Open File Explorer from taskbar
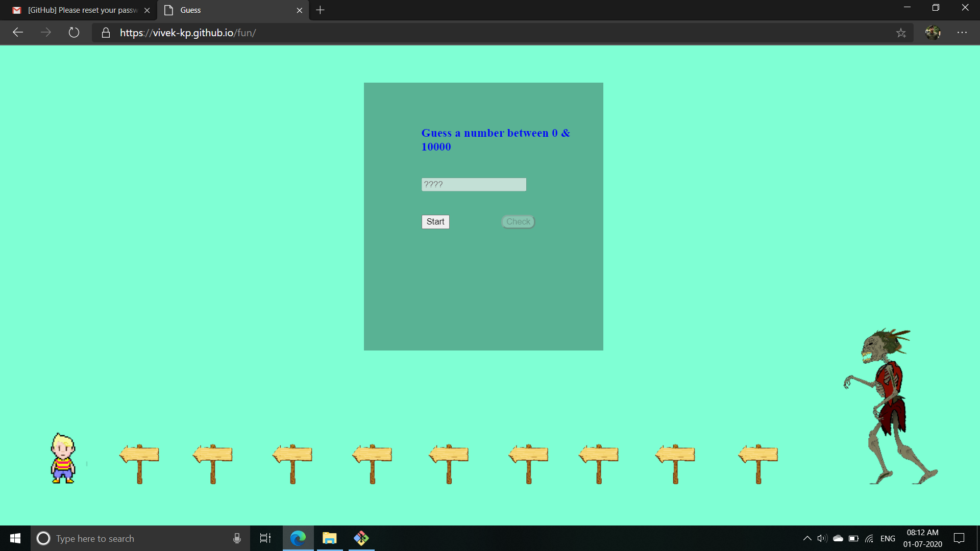Image resolution: width=980 pixels, height=551 pixels. tap(330, 538)
